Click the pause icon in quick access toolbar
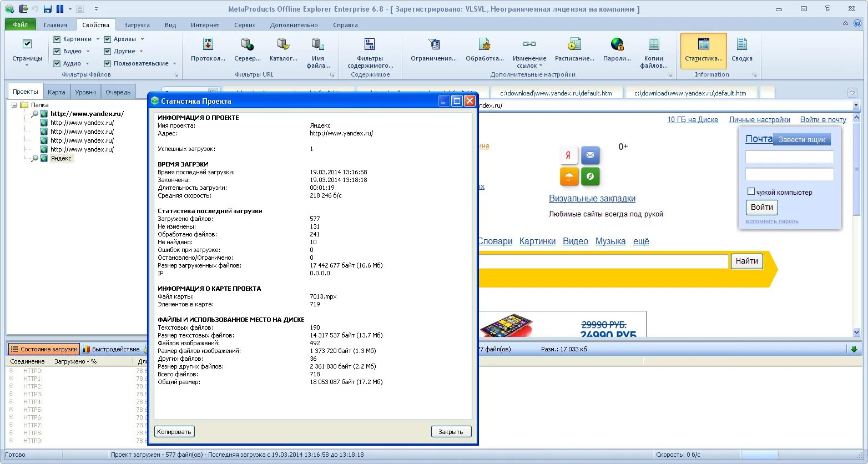Image resolution: width=868 pixels, height=464 pixels. 60,9
